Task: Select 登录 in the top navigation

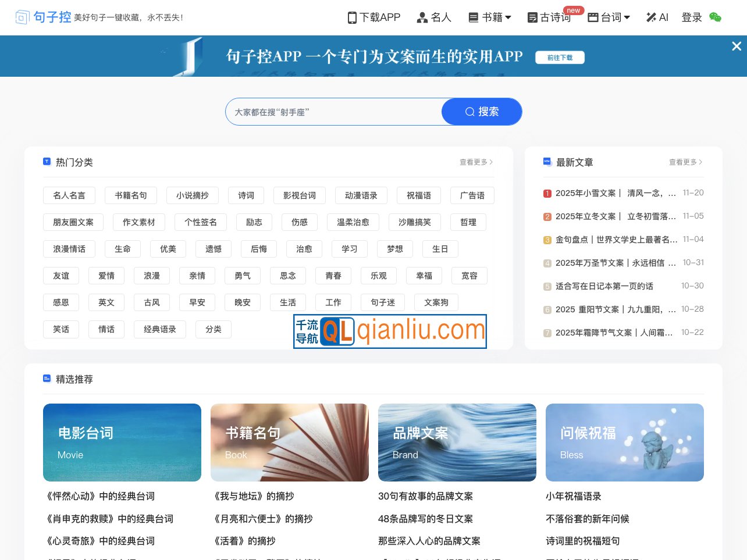Action: coord(692,17)
